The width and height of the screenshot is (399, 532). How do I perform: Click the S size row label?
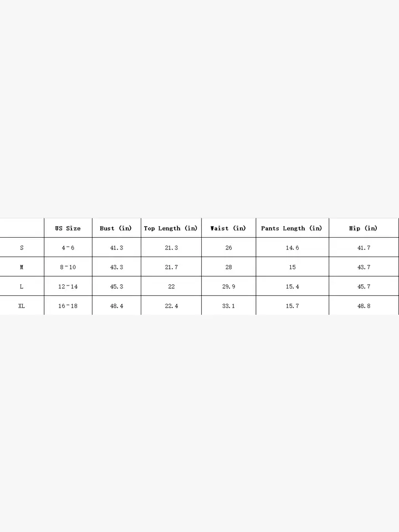point(22,247)
